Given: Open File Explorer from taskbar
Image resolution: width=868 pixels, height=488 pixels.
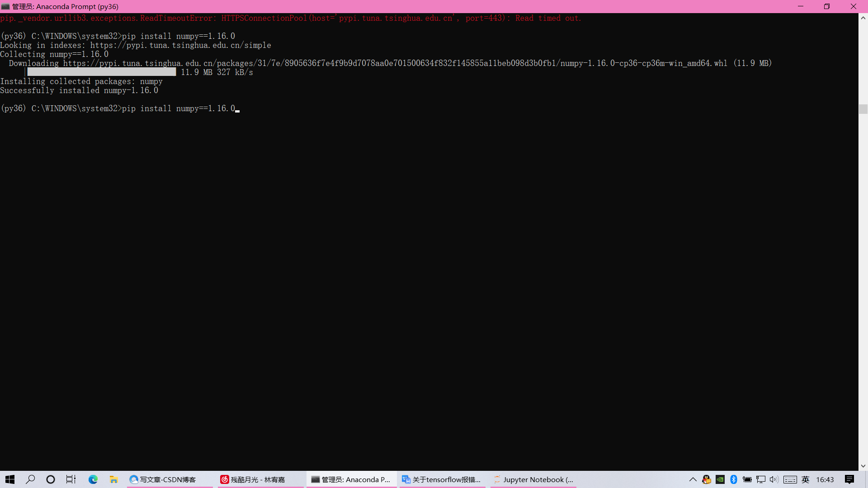Looking at the screenshot, I should tap(113, 479).
